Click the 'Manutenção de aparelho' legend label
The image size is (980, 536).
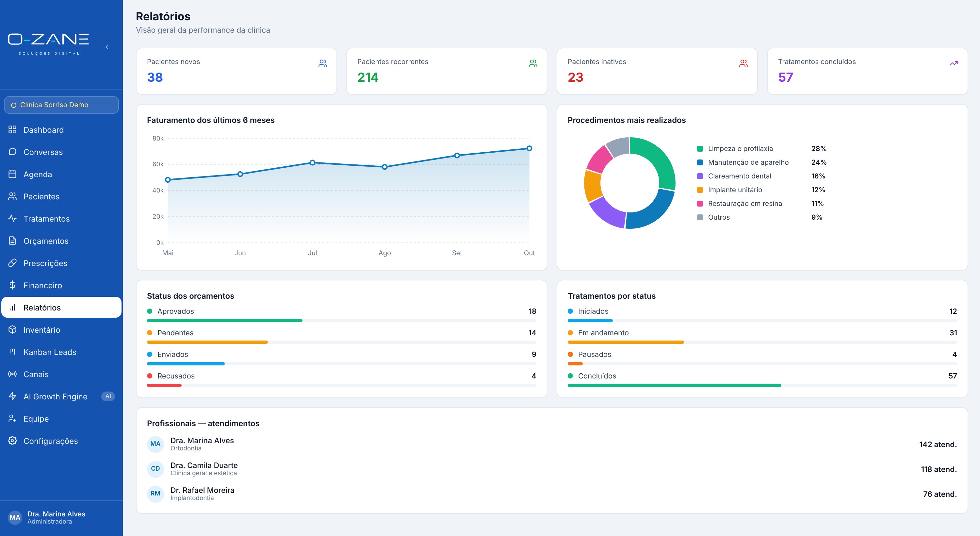point(748,162)
